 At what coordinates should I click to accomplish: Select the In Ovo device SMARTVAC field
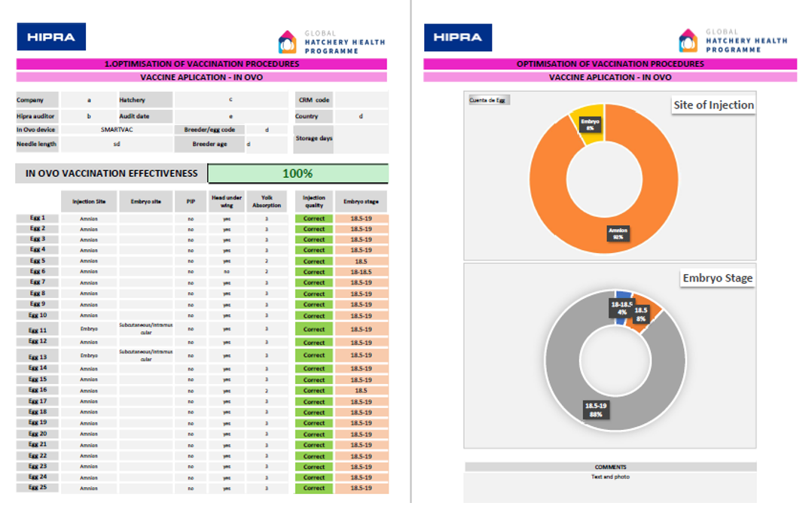coord(117,130)
